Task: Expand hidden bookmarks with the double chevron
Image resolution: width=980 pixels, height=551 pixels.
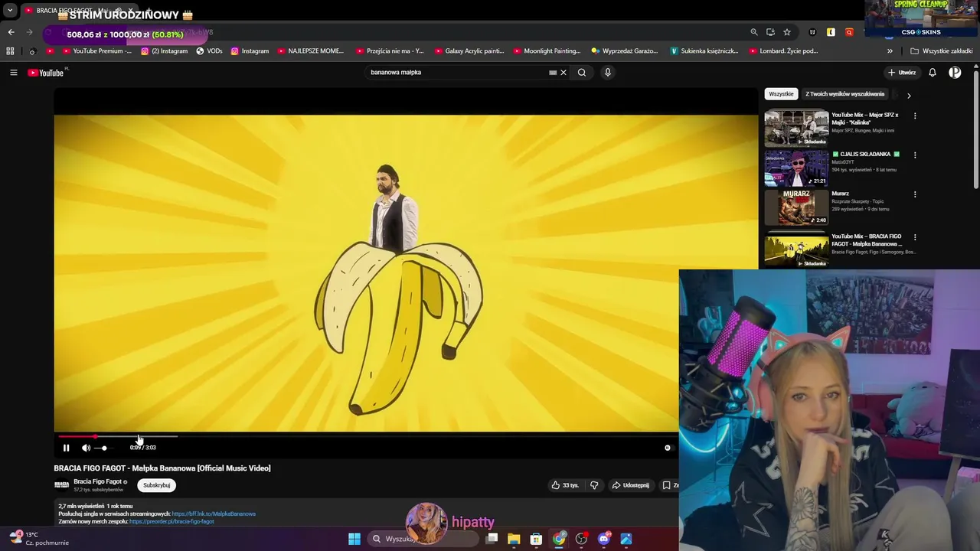Action: (x=890, y=51)
